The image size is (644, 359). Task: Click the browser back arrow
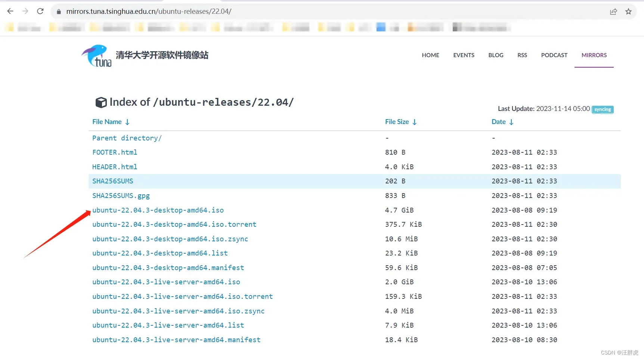pyautogui.click(x=10, y=11)
